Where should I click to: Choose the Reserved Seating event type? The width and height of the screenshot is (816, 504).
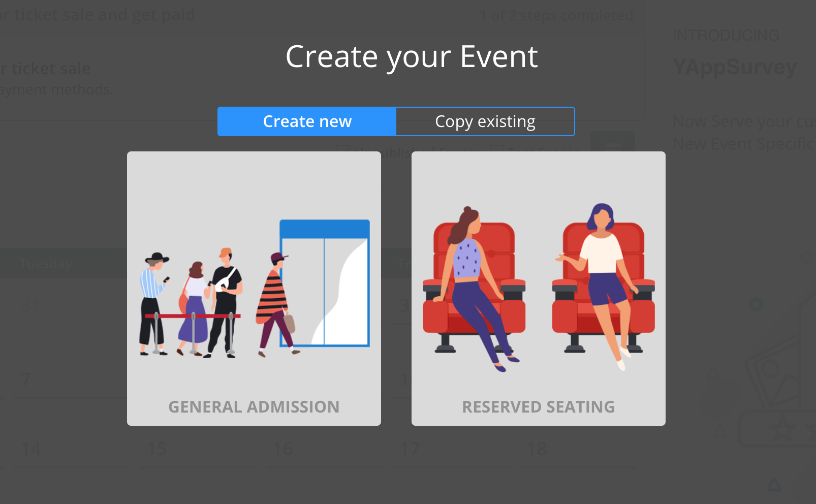pyautogui.click(x=539, y=288)
